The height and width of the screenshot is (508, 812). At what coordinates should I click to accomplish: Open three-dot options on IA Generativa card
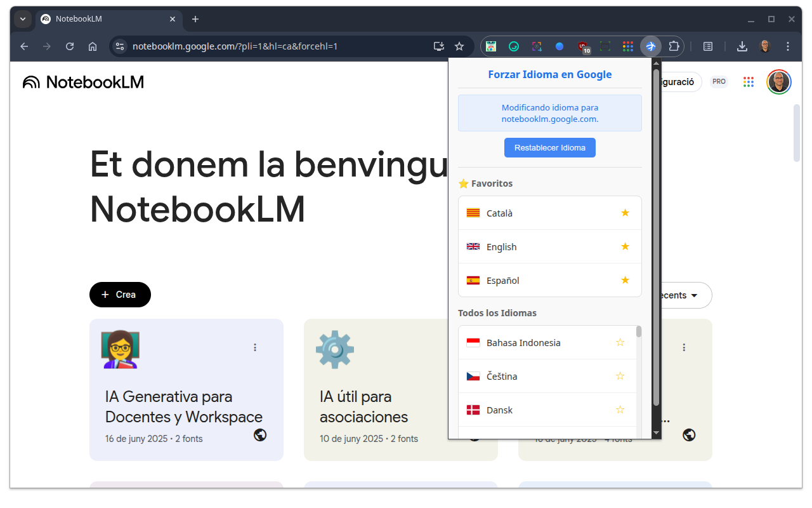255,347
